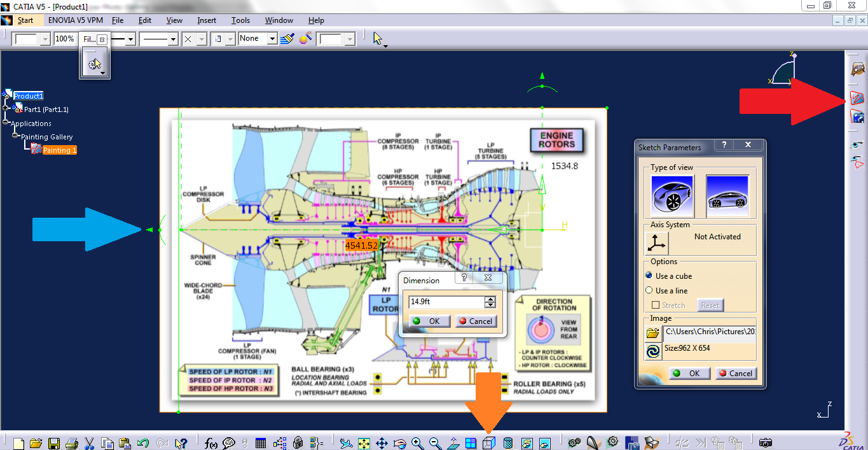Screen dimensions: 868x450
Task: Click Cancel in Sketch Parameters dialog
Action: (x=736, y=373)
